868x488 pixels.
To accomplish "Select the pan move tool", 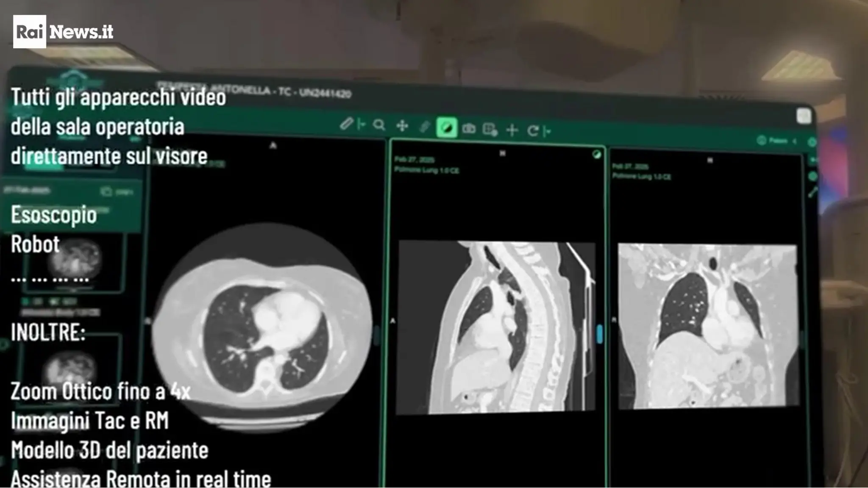I will pos(402,126).
